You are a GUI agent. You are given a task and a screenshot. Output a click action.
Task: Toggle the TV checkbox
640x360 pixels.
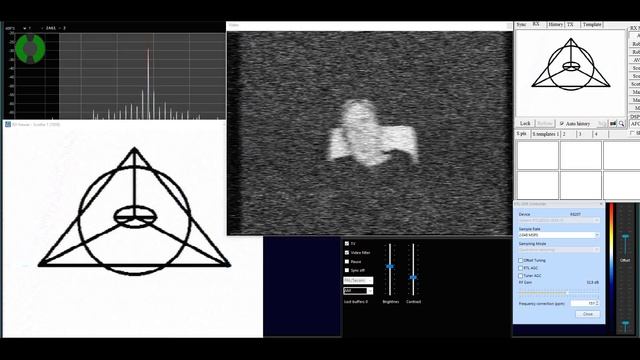(x=347, y=244)
